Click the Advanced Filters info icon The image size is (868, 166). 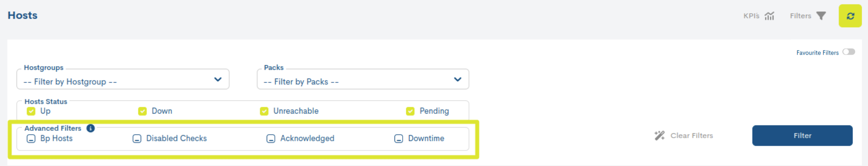point(90,128)
